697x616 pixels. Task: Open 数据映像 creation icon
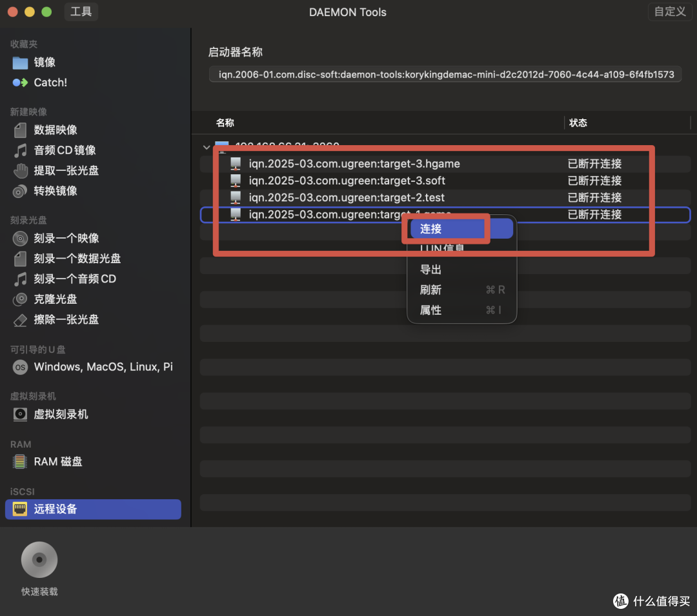pyautogui.click(x=20, y=130)
